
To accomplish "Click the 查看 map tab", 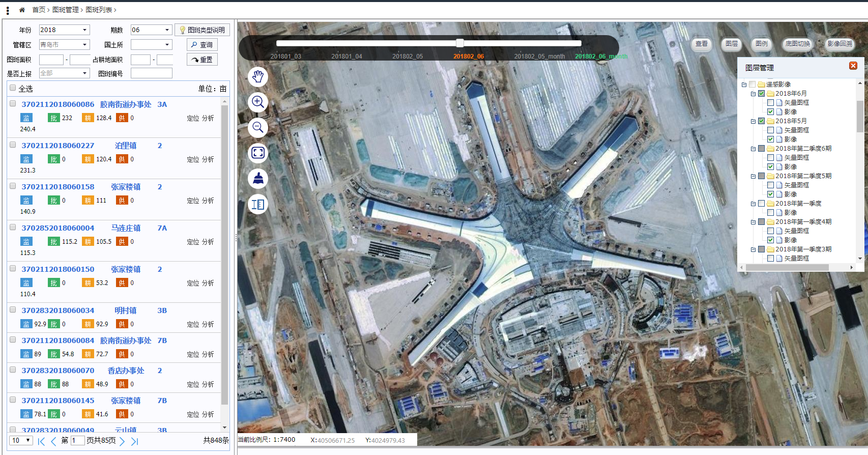I will [x=702, y=44].
